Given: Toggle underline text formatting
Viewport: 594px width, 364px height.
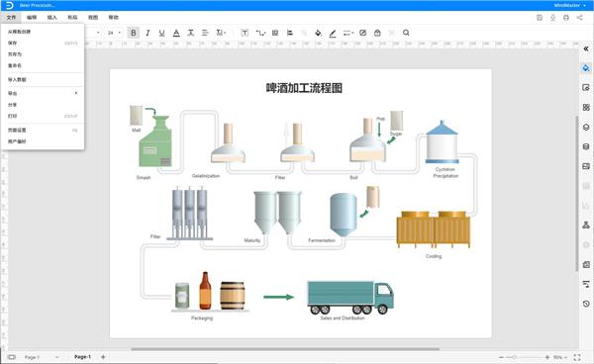Looking at the screenshot, I should [x=161, y=33].
